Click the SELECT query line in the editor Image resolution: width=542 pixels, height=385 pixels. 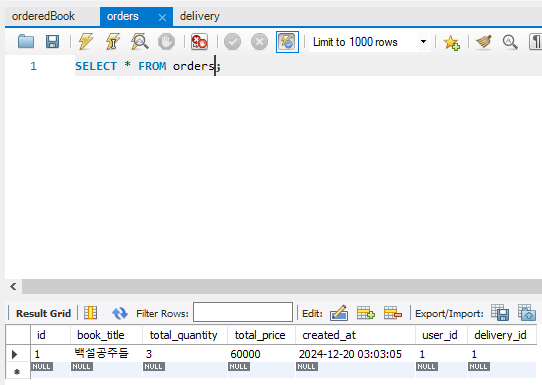pyautogui.click(x=148, y=66)
